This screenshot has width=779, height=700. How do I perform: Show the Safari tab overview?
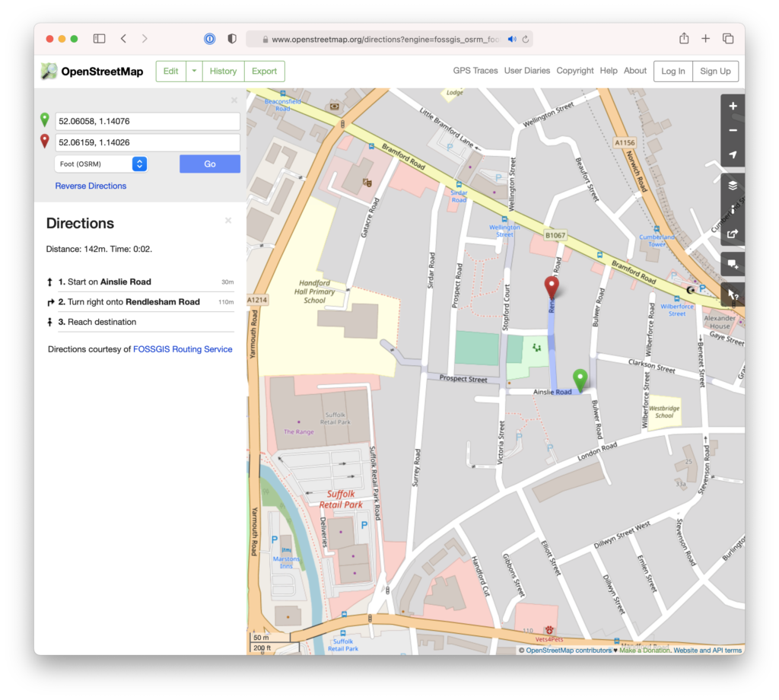click(728, 39)
